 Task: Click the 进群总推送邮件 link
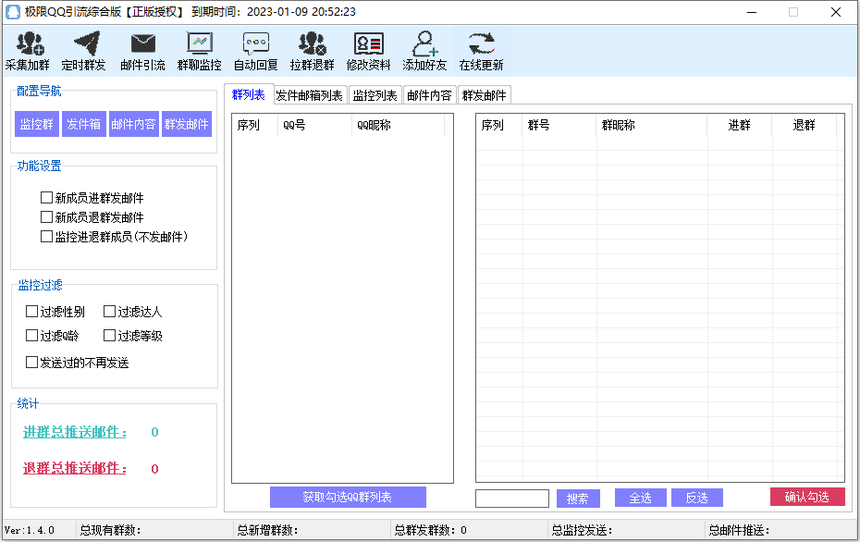tap(75, 432)
